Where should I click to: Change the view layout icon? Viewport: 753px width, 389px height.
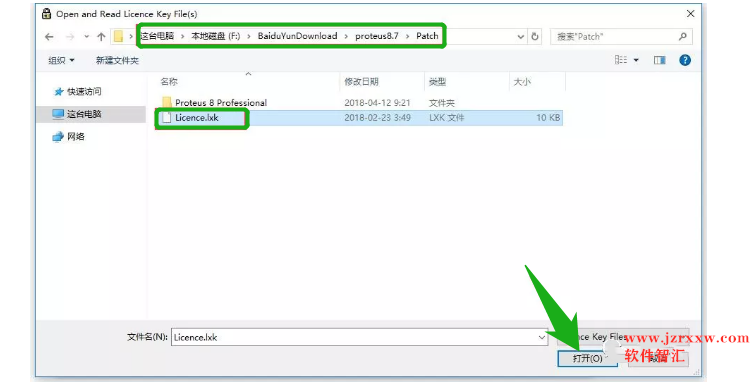pos(621,60)
